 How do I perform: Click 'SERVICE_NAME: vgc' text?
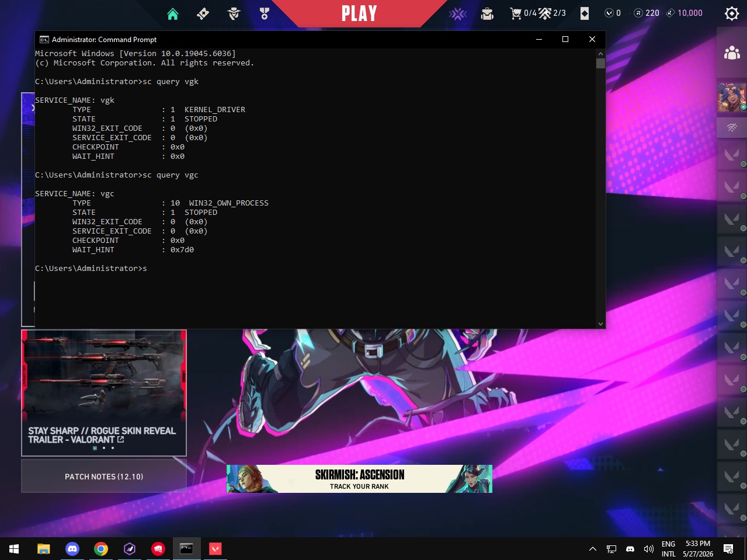point(75,194)
